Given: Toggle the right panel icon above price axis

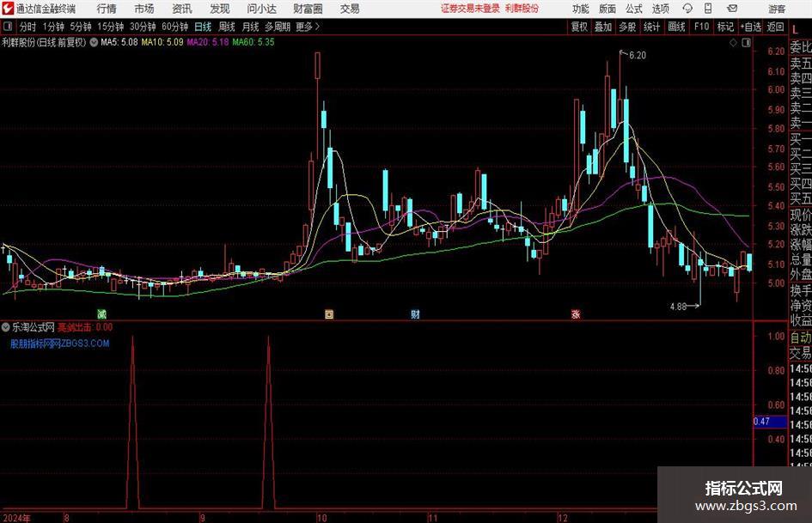Looking at the screenshot, I should tap(746, 43).
